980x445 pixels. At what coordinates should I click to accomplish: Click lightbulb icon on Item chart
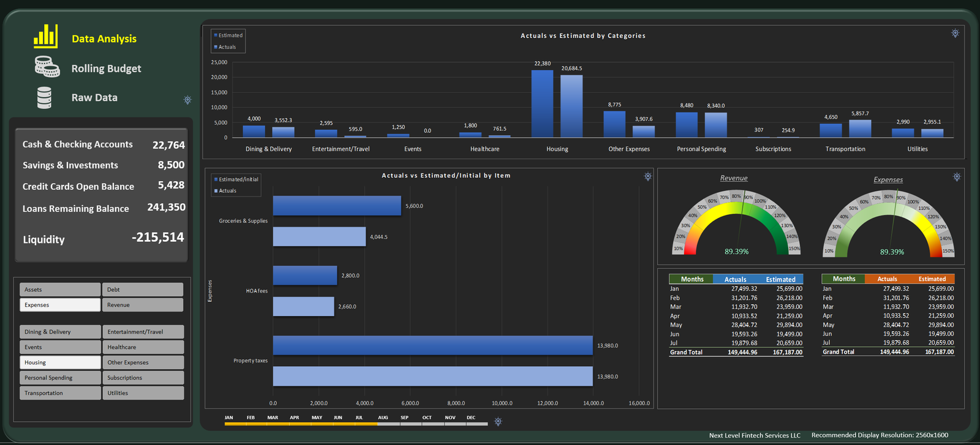click(647, 176)
